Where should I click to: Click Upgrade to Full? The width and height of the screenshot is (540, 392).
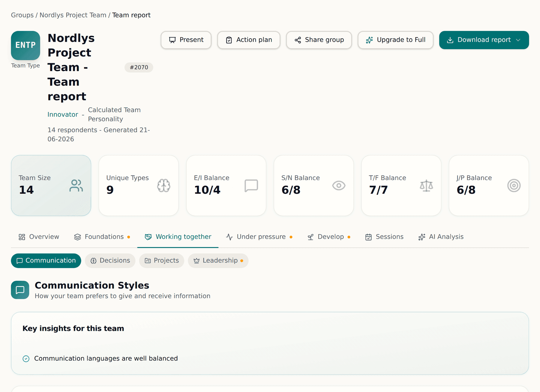pos(395,40)
